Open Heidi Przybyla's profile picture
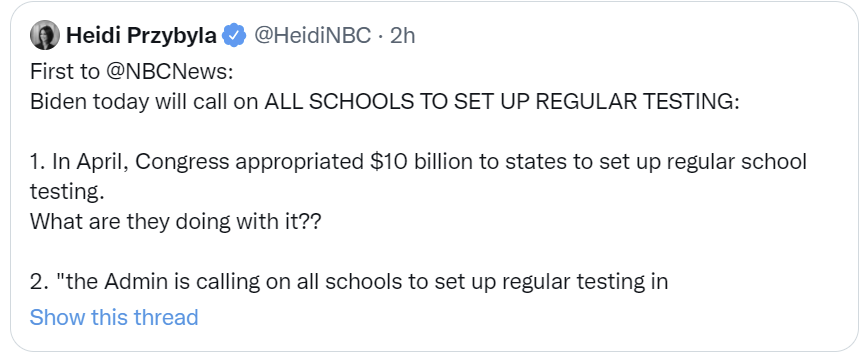 coord(45,35)
